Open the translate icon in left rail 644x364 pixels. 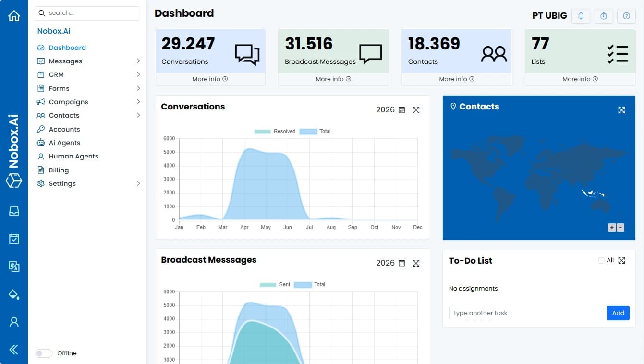point(14,267)
